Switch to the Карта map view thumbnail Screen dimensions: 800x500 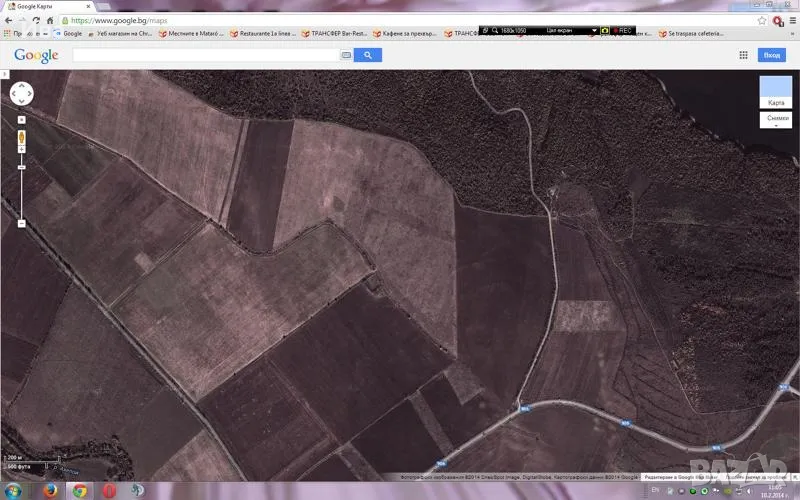click(775, 92)
